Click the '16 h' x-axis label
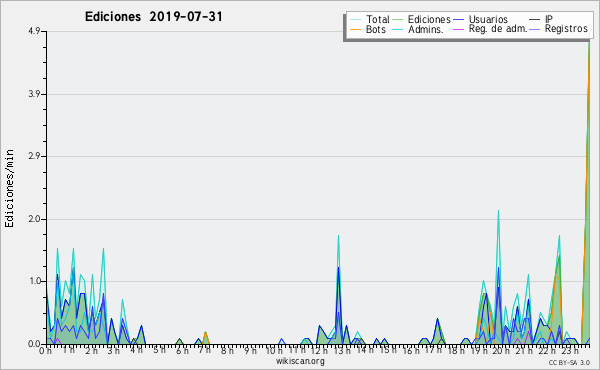600x370 pixels. point(410,351)
